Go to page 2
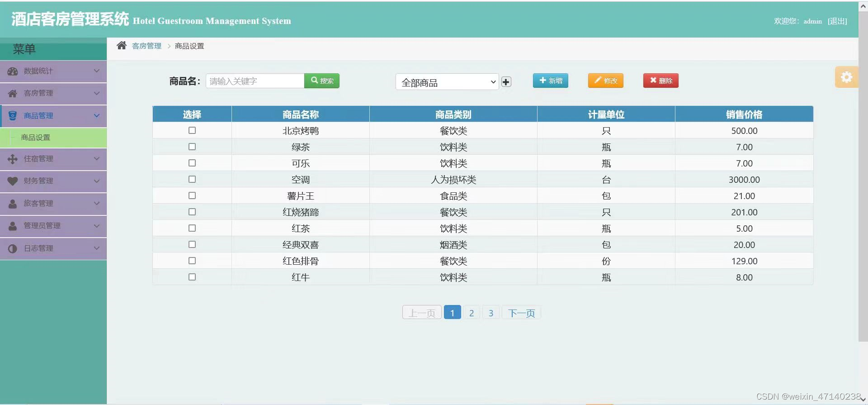The width and height of the screenshot is (868, 405). click(472, 313)
